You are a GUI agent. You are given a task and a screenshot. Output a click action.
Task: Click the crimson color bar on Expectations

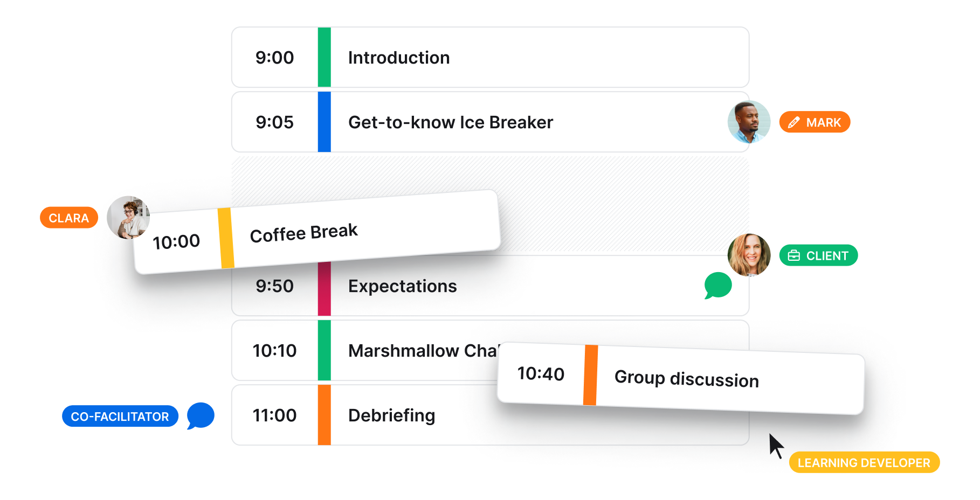[324, 288]
